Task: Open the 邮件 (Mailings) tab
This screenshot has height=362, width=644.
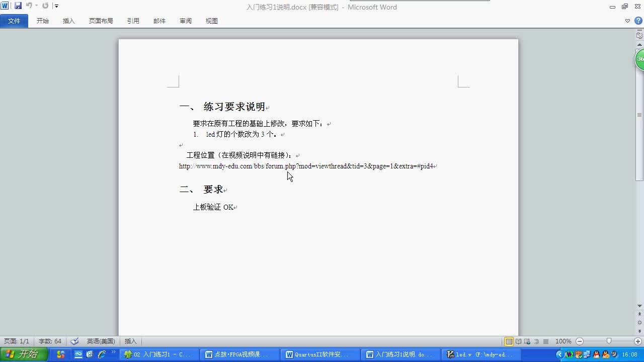Action: [159, 21]
